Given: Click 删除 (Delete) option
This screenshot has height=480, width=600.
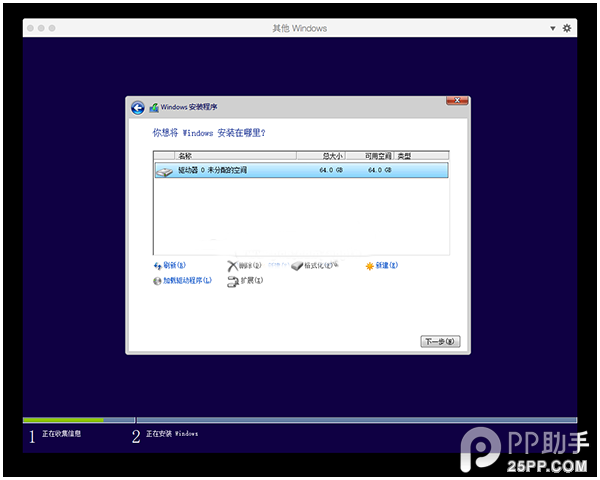Looking at the screenshot, I should tap(250, 265).
